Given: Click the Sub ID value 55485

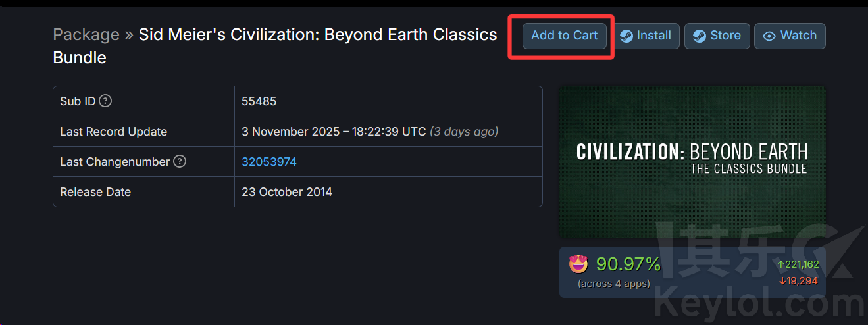Looking at the screenshot, I should click(259, 101).
